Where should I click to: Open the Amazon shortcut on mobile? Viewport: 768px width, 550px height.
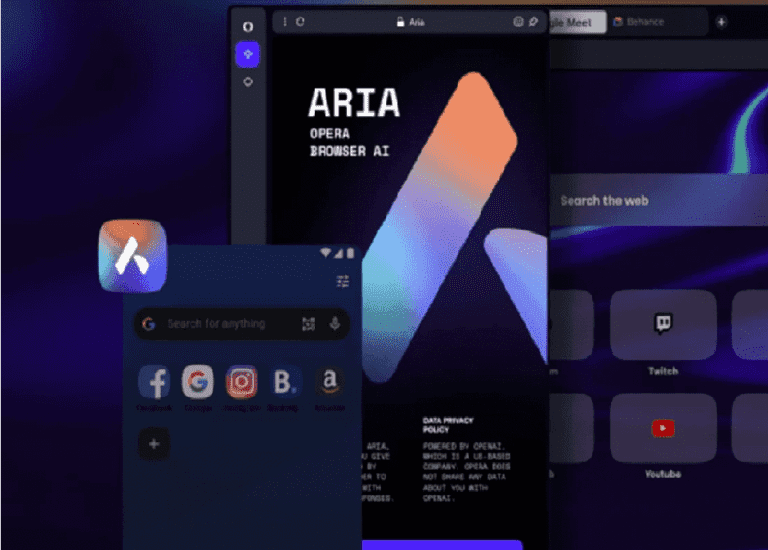point(330,382)
